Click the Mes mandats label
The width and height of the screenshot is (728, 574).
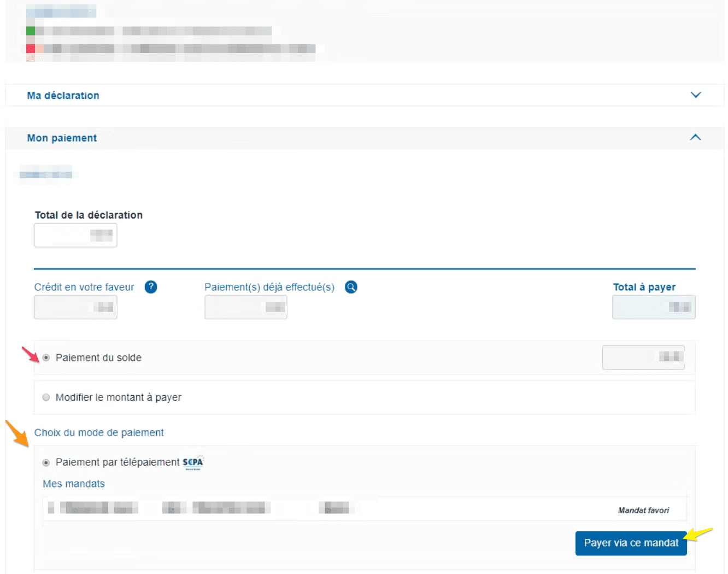click(74, 484)
